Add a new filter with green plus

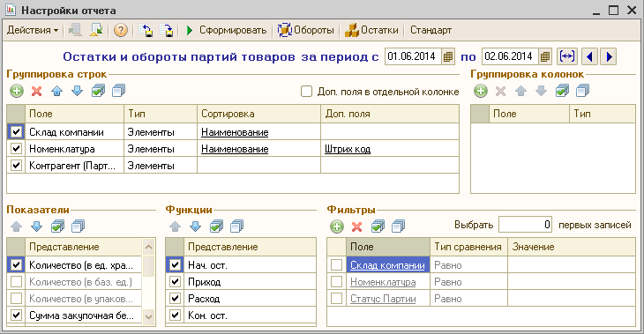(x=336, y=226)
